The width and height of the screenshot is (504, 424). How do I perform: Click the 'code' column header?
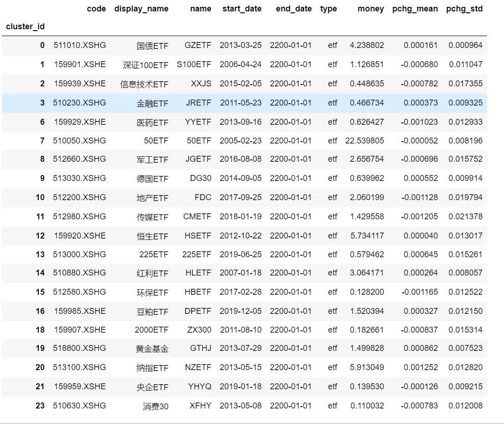click(96, 9)
